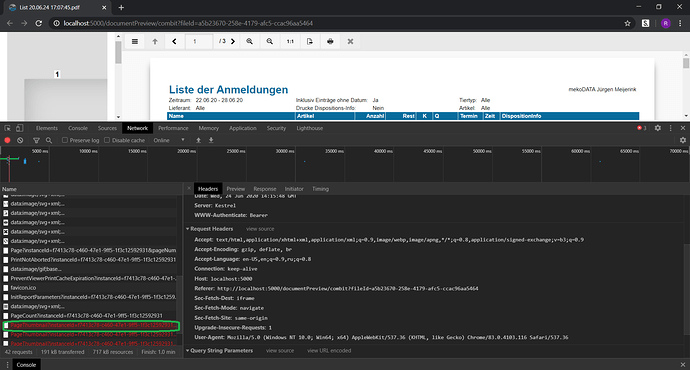Viewport: 690px width, 370px height.
Task: Bookmark this page with the star
Action: [628, 23]
